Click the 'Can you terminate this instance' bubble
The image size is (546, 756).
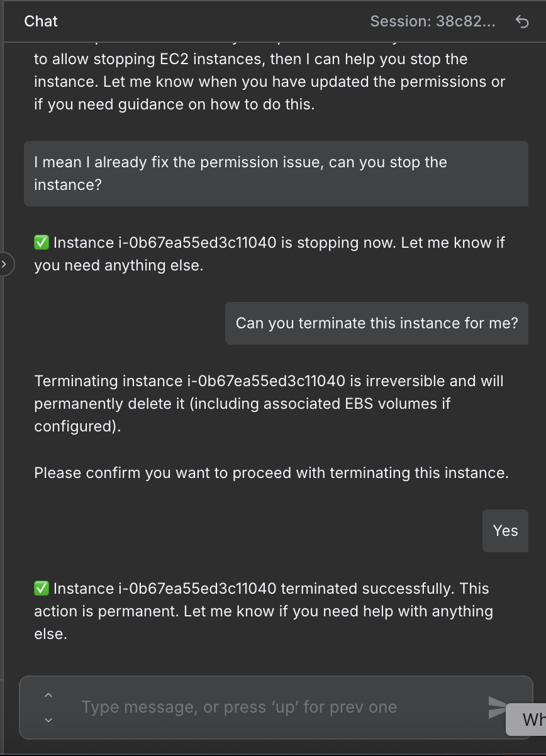click(376, 323)
